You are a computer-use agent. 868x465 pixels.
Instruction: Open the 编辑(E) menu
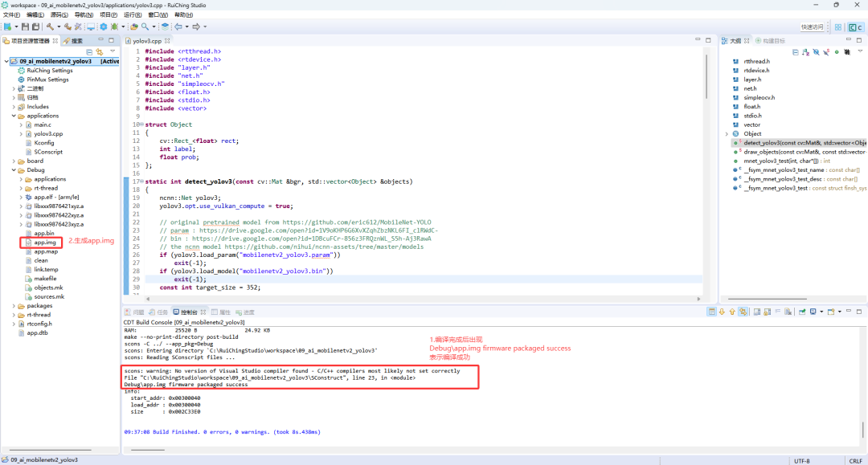click(x=35, y=15)
